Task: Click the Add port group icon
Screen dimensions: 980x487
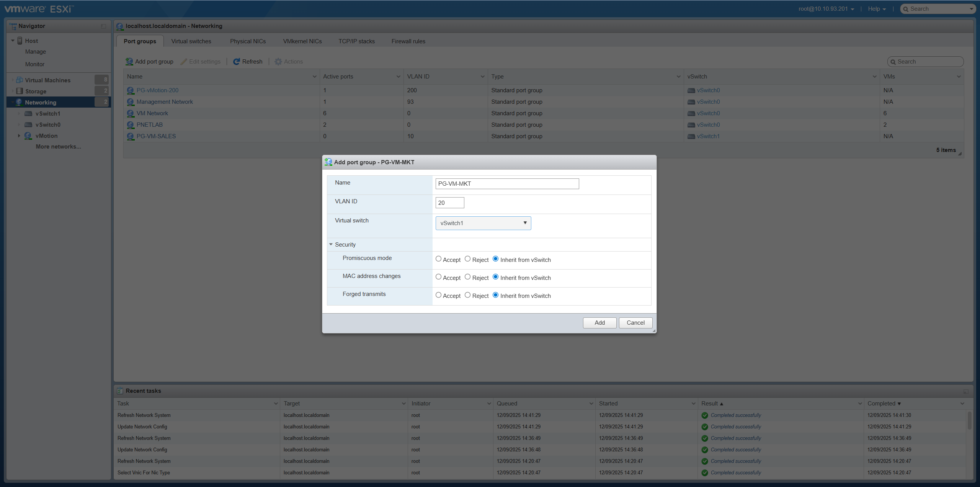Action: [x=129, y=61]
